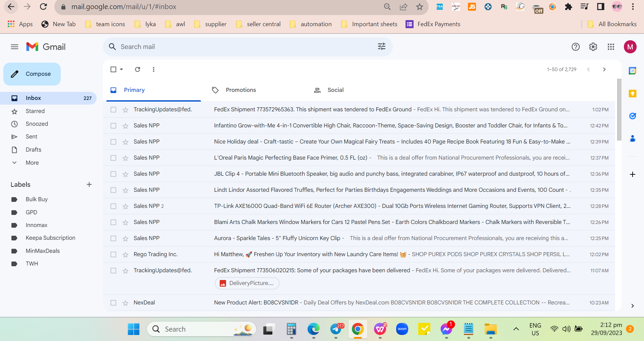Star the Rego Trading Inc. email
644x341 pixels.
point(125,254)
